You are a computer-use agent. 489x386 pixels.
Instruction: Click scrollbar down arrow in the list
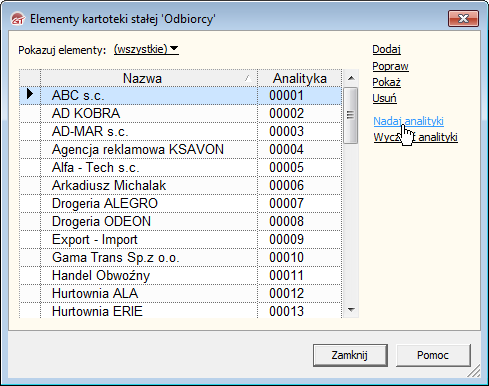(x=351, y=310)
